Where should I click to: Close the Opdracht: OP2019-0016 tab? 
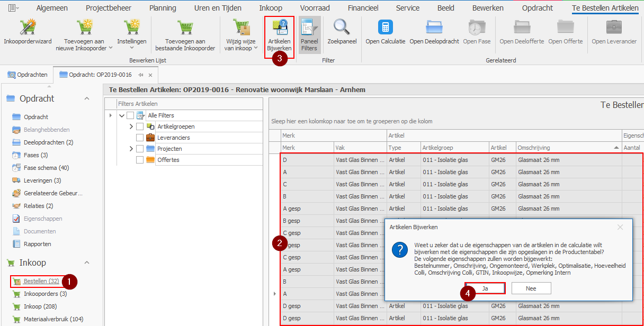[150, 75]
